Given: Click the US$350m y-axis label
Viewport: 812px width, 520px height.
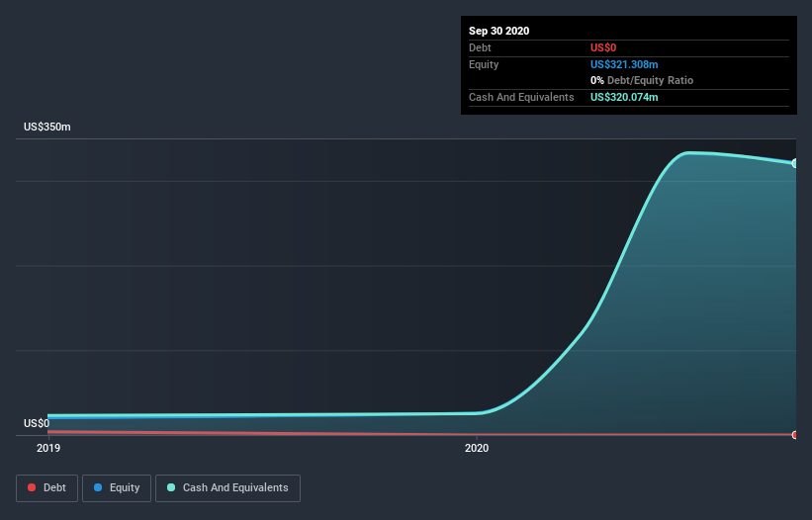Looking at the screenshot, I should pyautogui.click(x=47, y=127).
